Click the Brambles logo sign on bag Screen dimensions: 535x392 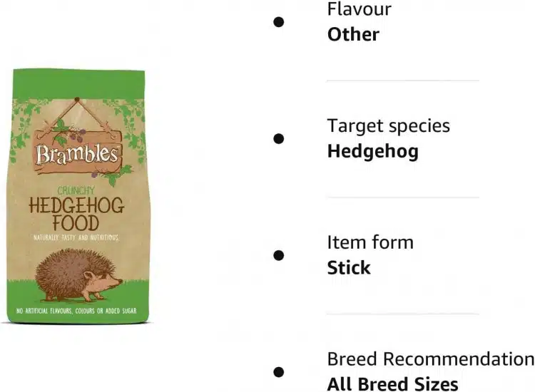(x=78, y=153)
